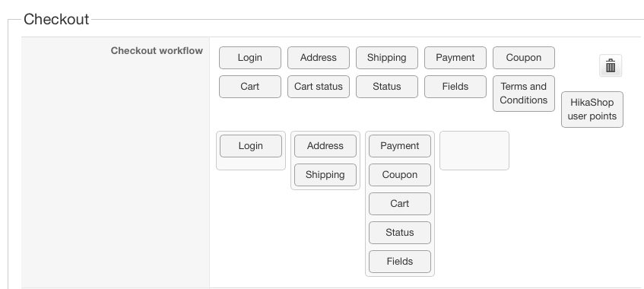Select the Payment block in the top palette
This screenshot has width=644, height=289.
(x=455, y=58)
